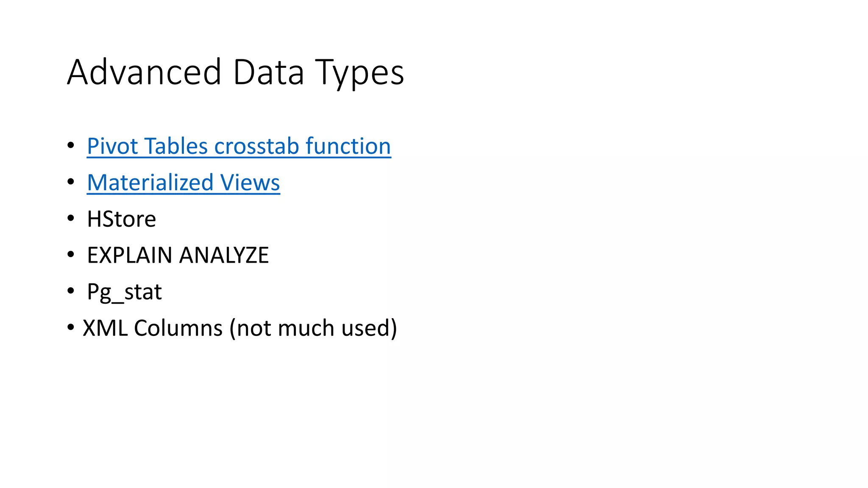Click the slide title Advanced Data Types
The width and height of the screenshot is (868, 488).
pyautogui.click(x=235, y=72)
